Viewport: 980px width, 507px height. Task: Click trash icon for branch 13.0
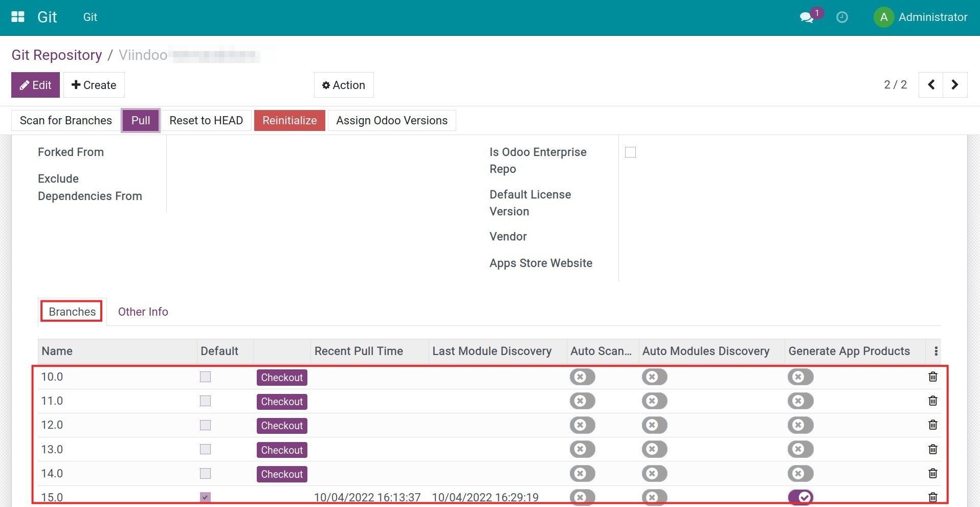click(x=932, y=449)
